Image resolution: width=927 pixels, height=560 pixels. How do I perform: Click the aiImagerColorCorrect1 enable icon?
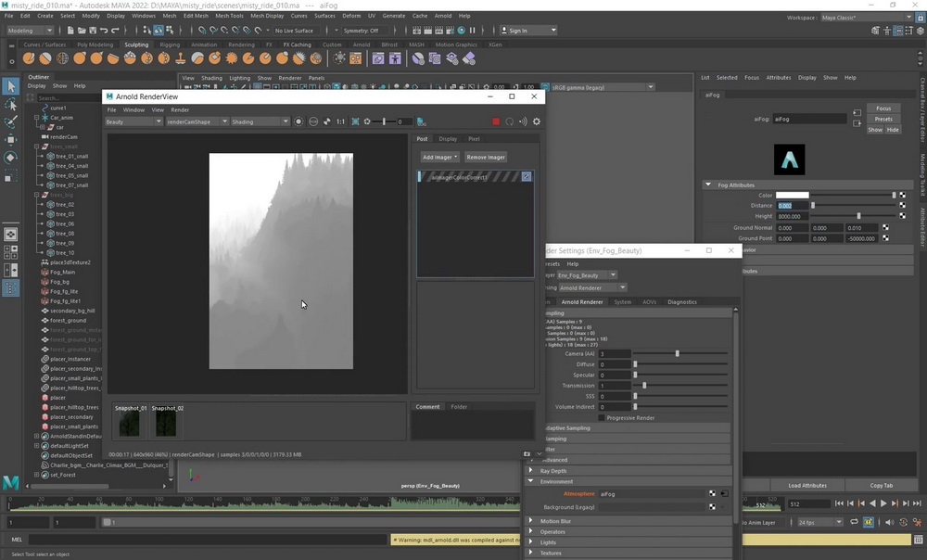click(x=527, y=177)
